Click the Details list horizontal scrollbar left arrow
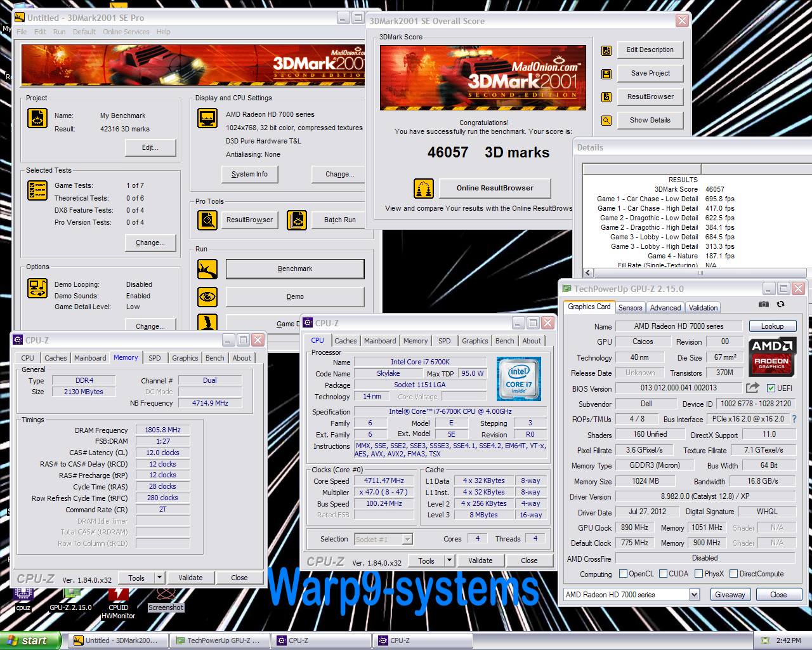 [588, 273]
